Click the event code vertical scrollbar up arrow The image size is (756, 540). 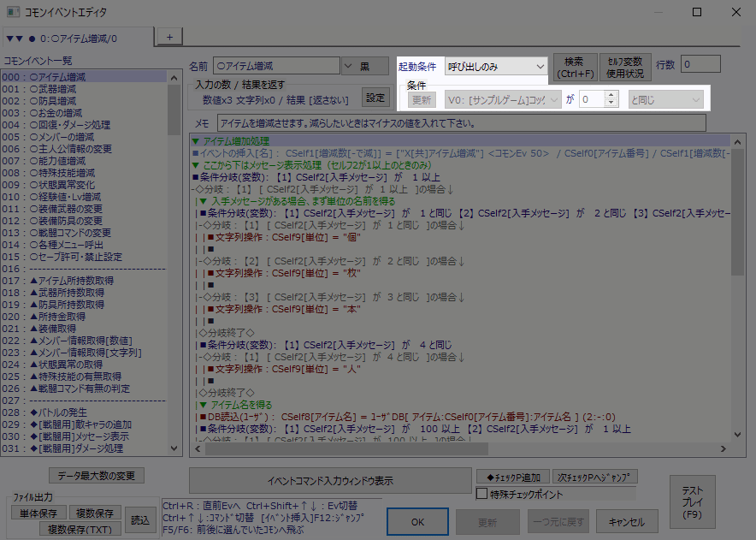pos(737,142)
